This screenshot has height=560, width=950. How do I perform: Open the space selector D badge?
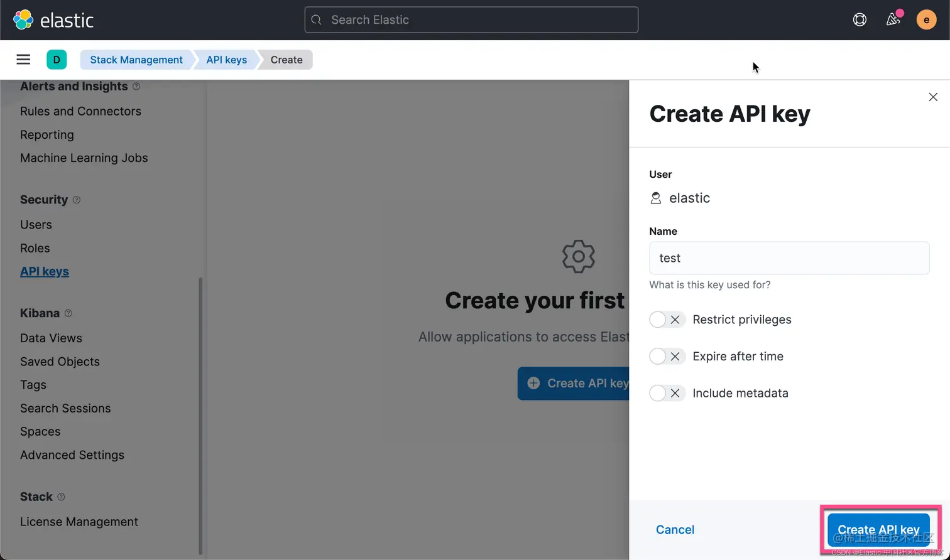[x=57, y=60]
